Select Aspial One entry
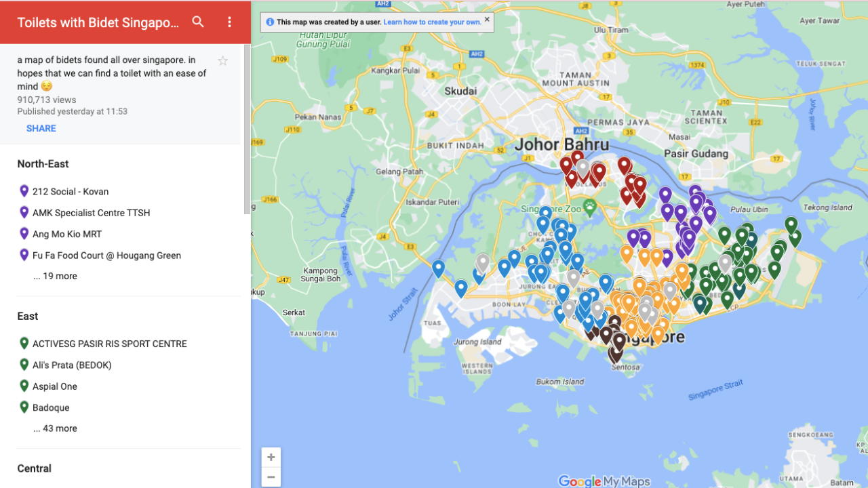 tap(55, 386)
